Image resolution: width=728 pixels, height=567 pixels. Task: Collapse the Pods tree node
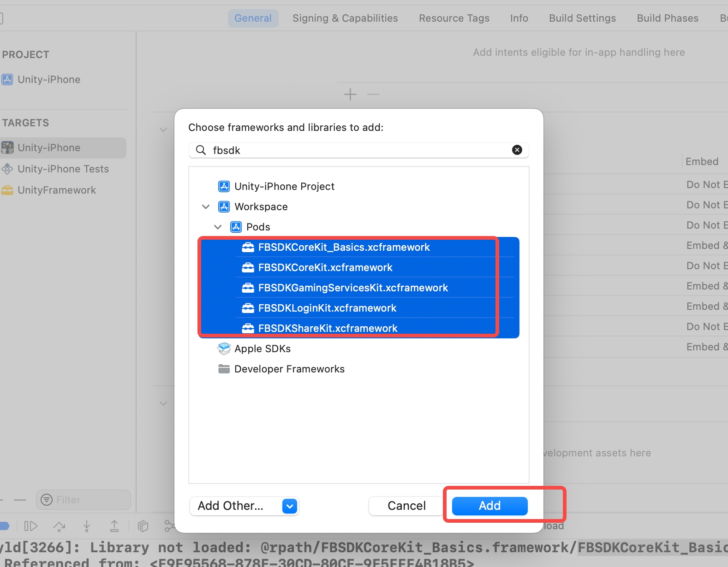(x=218, y=227)
